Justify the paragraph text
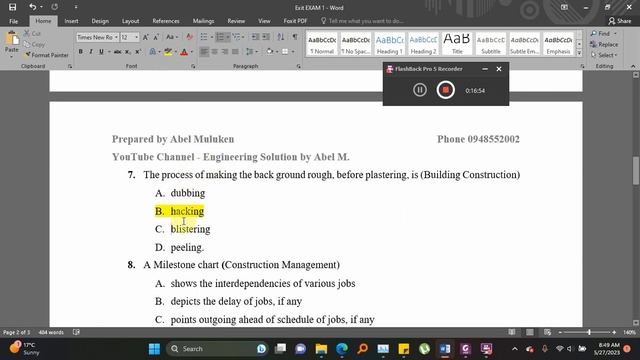 coord(235,52)
